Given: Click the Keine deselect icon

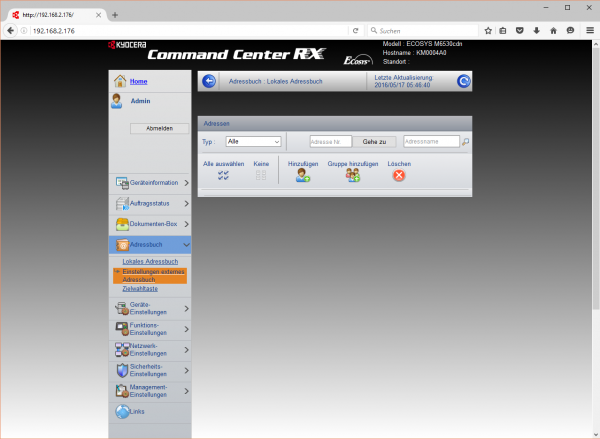Looking at the screenshot, I should point(261,175).
